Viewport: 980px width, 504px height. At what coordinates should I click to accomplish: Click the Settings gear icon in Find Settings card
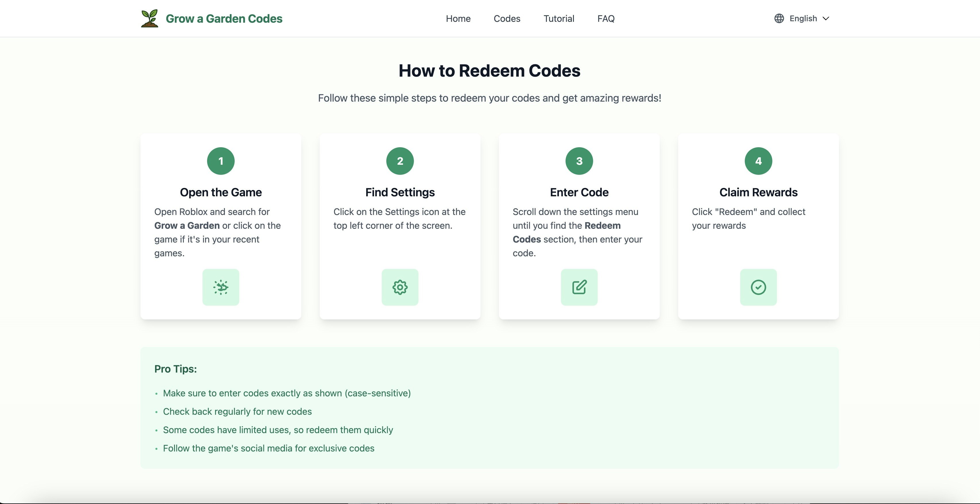point(400,287)
